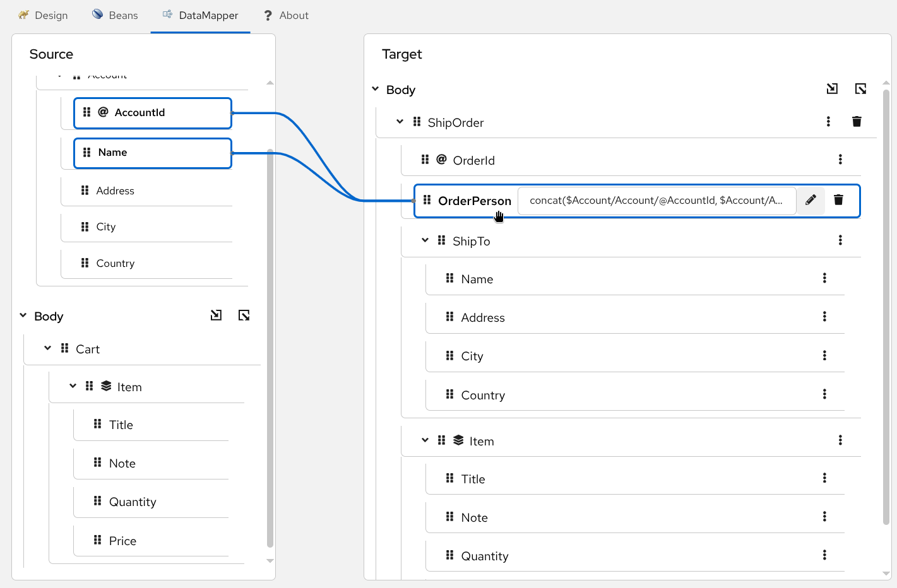Open the actions menu for ShipTo

point(840,240)
